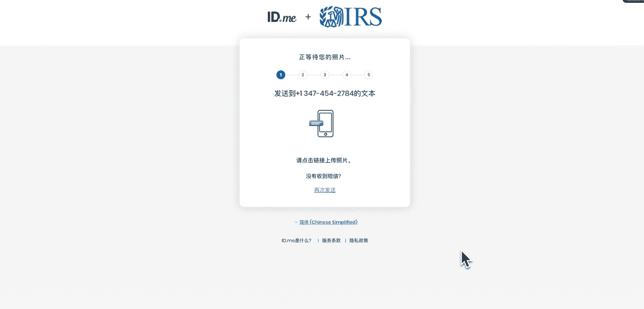Select step 4 in the progress indicator
The width and height of the screenshot is (644, 309).
click(x=347, y=75)
